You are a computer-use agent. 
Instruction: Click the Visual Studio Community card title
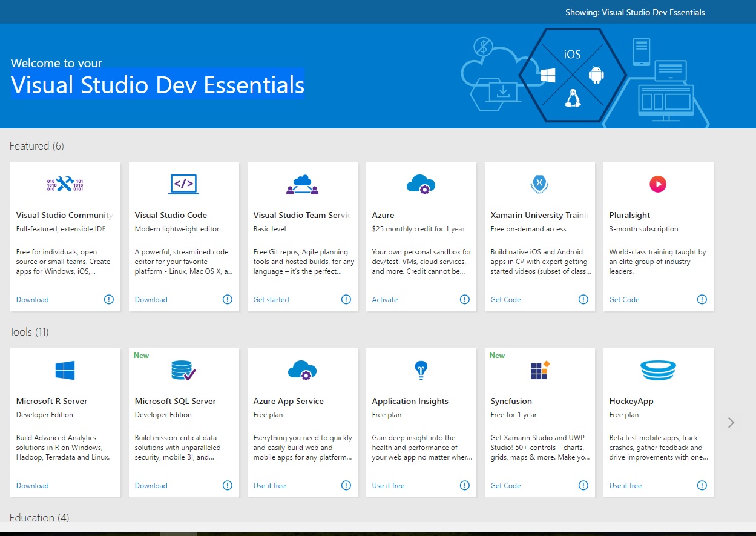[65, 215]
